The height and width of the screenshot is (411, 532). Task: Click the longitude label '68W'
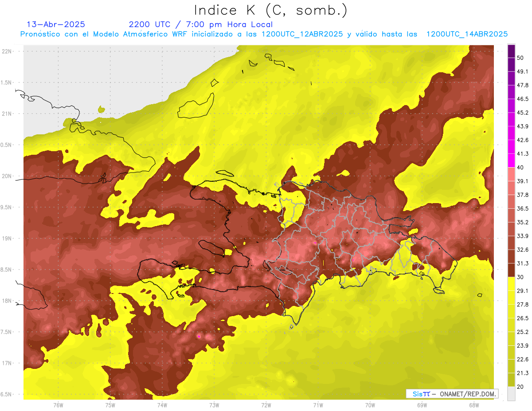pyautogui.click(x=474, y=405)
